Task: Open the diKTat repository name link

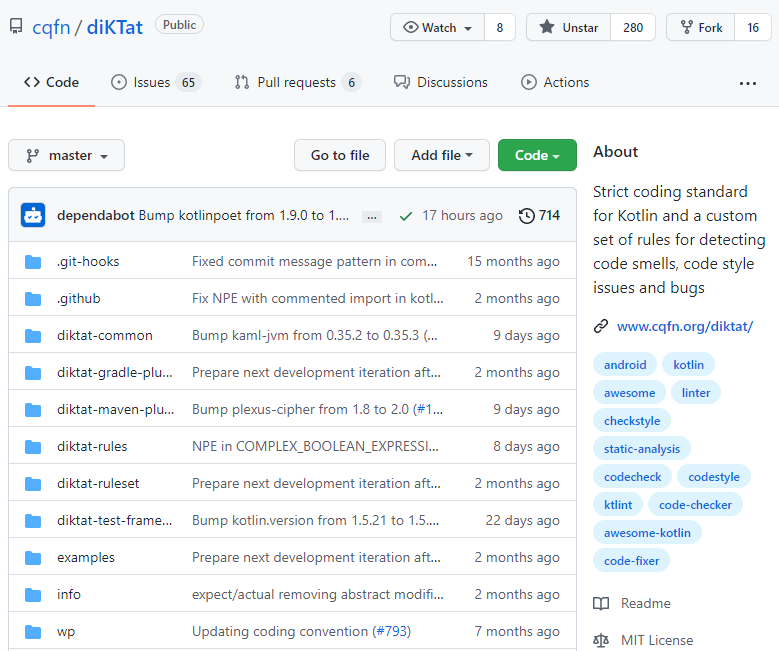Action: (115, 27)
